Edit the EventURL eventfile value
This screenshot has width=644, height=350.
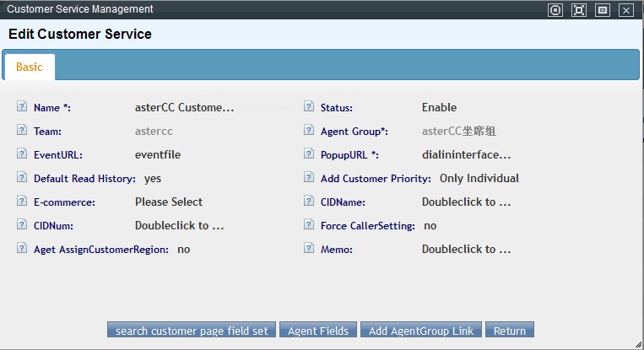click(158, 155)
